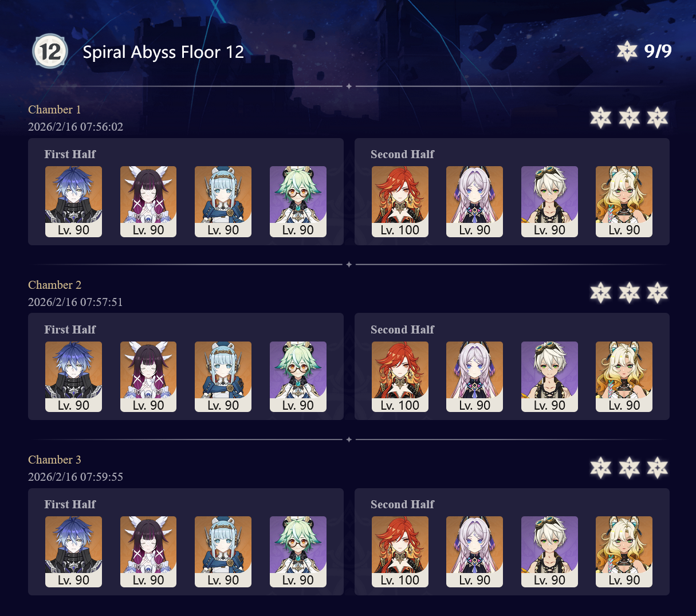The image size is (696, 616).
Task: Open blonde cat-eared character in Chamber 3 Second Half
Action: pyautogui.click(x=624, y=552)
